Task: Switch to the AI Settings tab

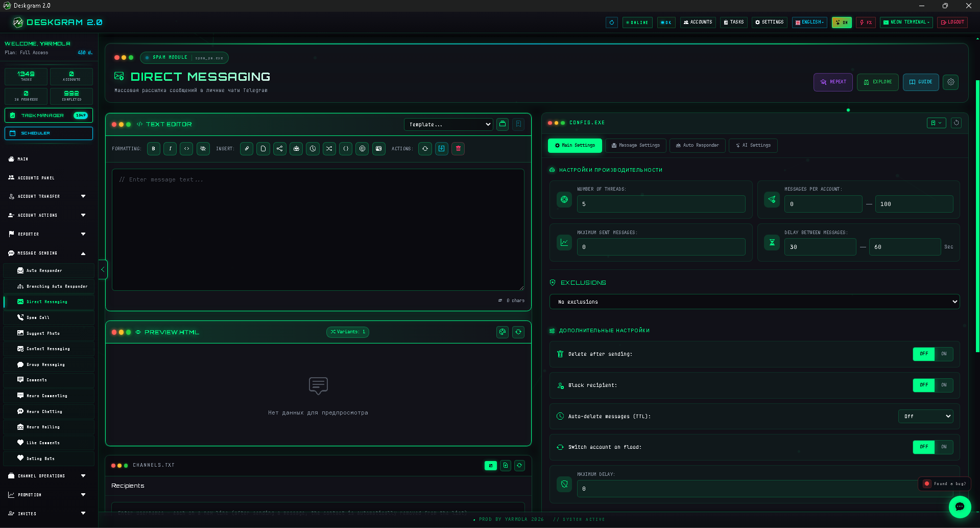Action: click(x=753, y=145)
